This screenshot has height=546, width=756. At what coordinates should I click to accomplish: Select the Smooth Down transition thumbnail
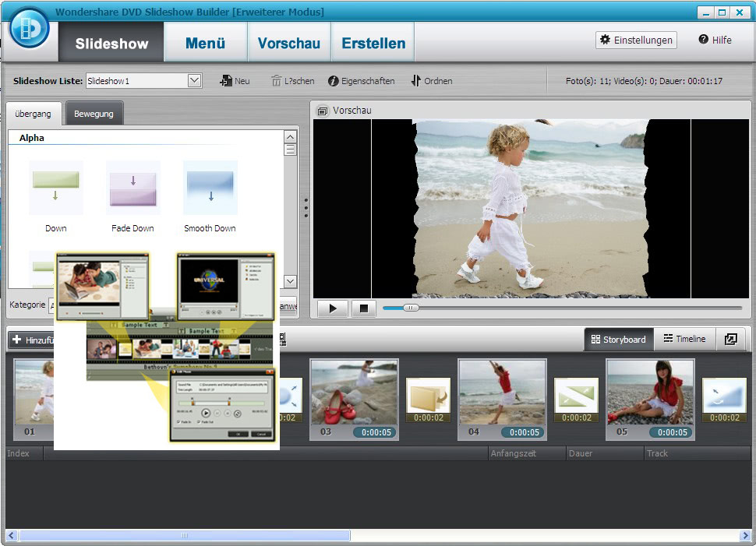pos(210,187)
